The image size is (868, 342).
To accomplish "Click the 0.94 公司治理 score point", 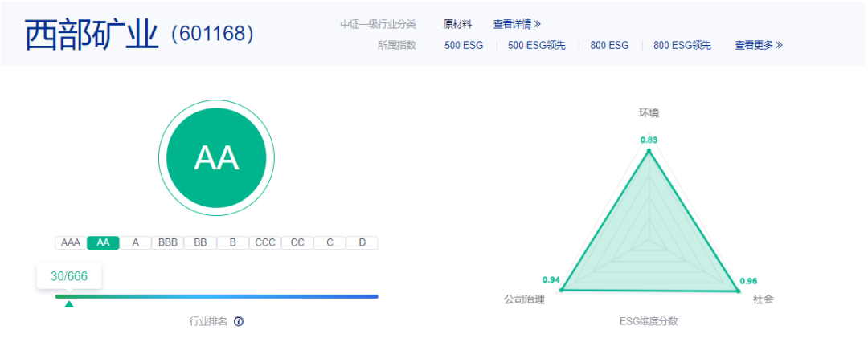I will click(x=561, y=290).
